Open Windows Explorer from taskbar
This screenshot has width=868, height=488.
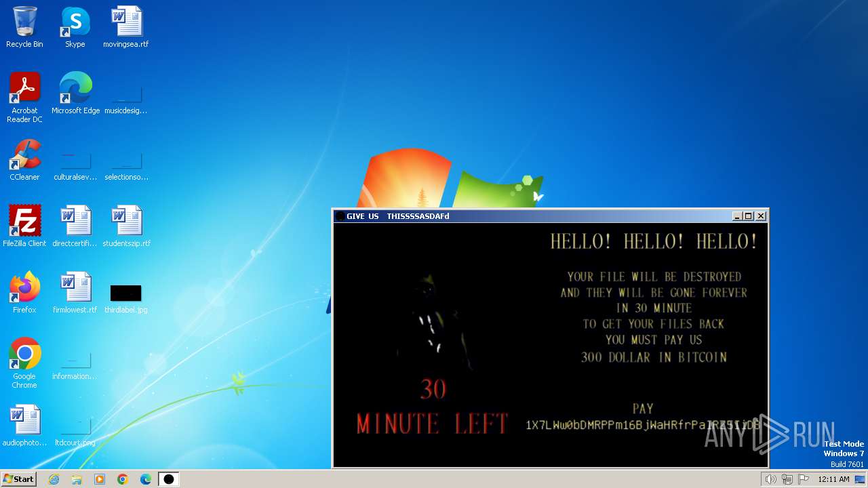point(77,479)
